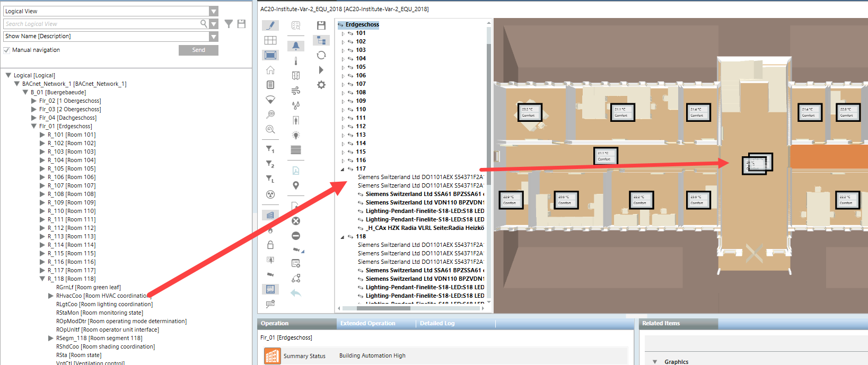This screenshot has height=365, width=868.
Task: Click the thermometer temperature icon
Action: click(296, 61)
